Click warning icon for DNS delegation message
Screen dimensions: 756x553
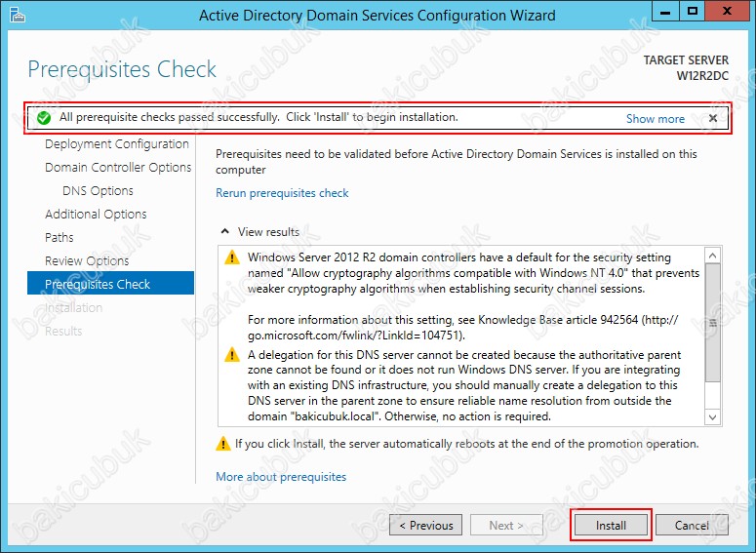point(232,355)
